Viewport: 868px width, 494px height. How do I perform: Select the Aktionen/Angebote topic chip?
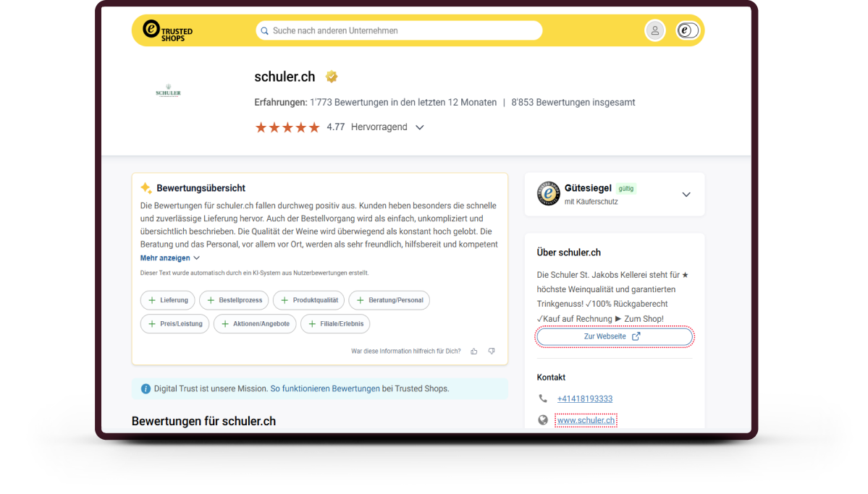(x=256, y=323)
